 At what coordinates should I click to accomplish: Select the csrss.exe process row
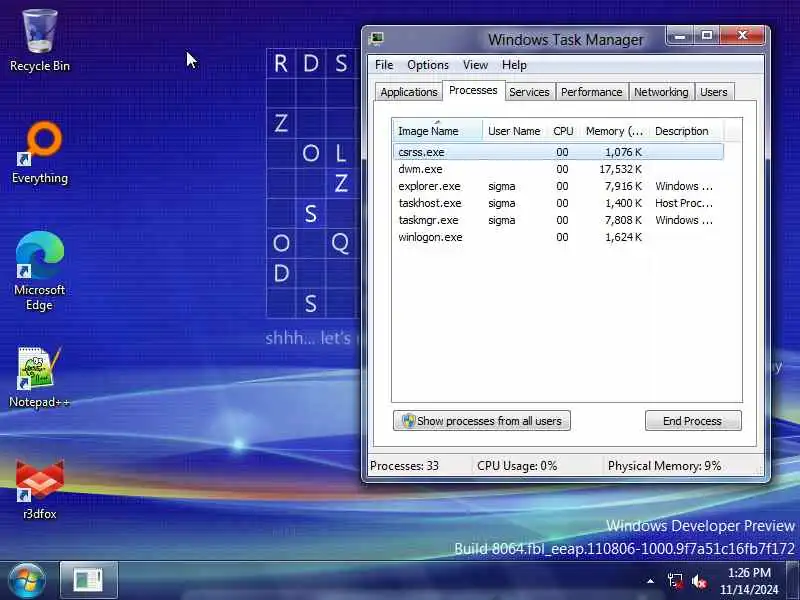pos(558,152)
